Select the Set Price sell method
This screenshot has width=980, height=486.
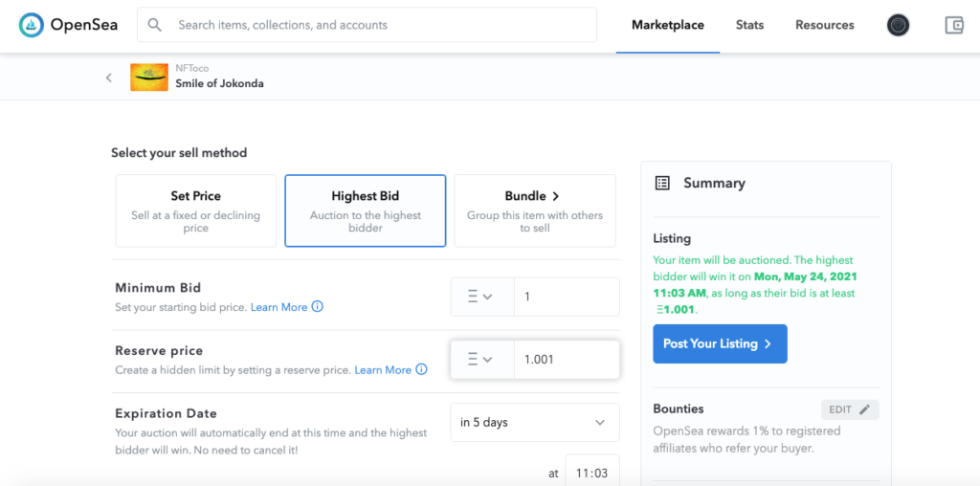click(196, 210)
